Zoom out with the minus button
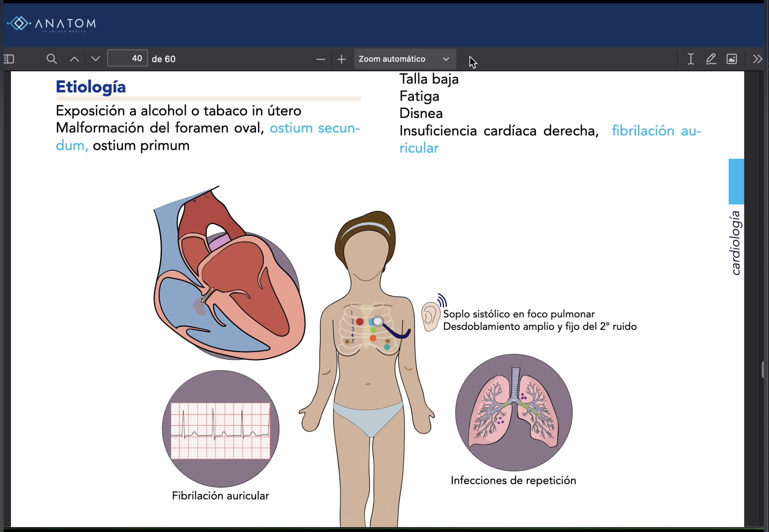The height and width of the screenshot is (532, 769). [x=320, y=59]
